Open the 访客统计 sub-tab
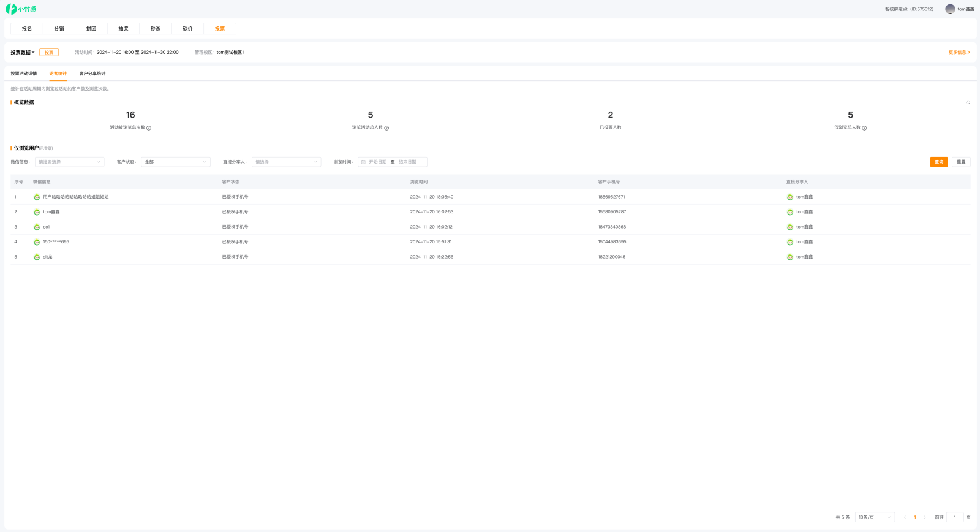The width and height of the screenshot is (980, 532). point(58,74)
